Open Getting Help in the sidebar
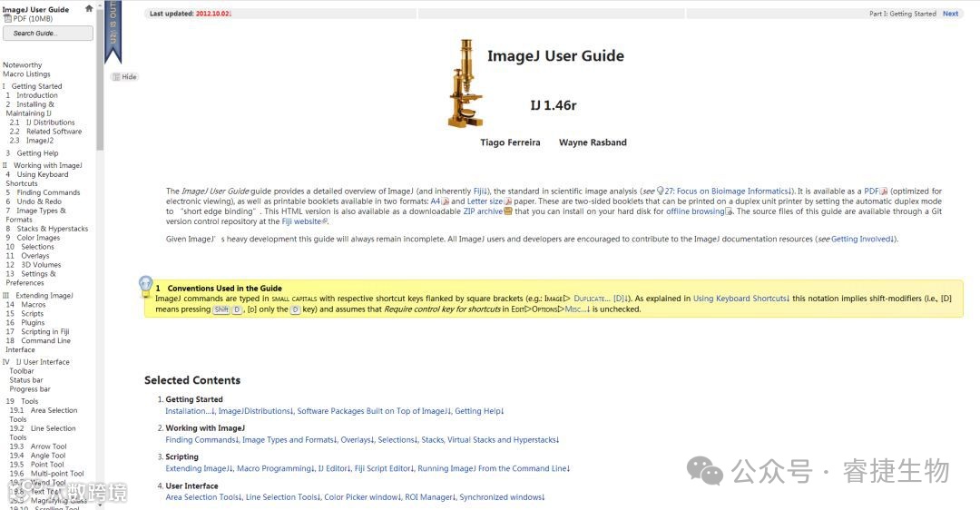This screenshot has width=980, height=510. pos(37,153)
